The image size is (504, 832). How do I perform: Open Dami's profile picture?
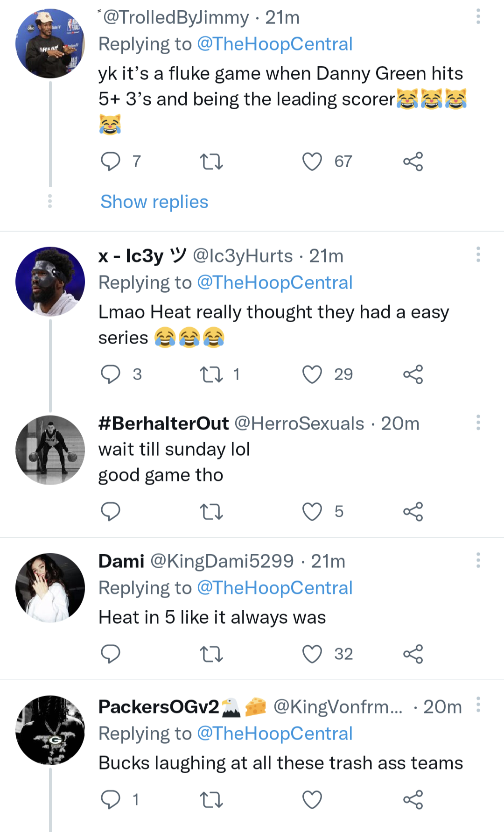tap(50, 586)
